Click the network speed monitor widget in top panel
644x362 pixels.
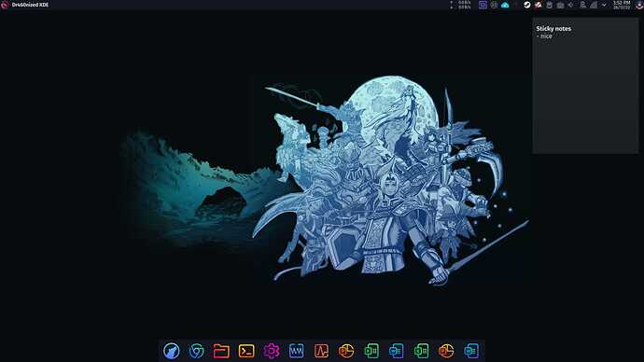point(460,5)
